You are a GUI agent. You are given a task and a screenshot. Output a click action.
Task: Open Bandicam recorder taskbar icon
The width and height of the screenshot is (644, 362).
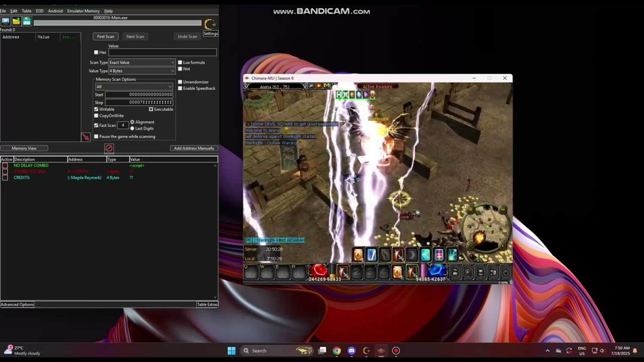[x=396, y=350]
